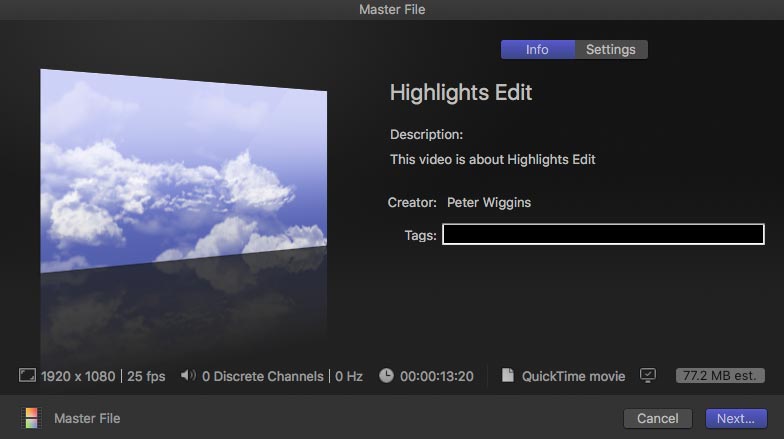Select the Highlights Edit title text
Screen dimensions: 784x439
(461, 92)
